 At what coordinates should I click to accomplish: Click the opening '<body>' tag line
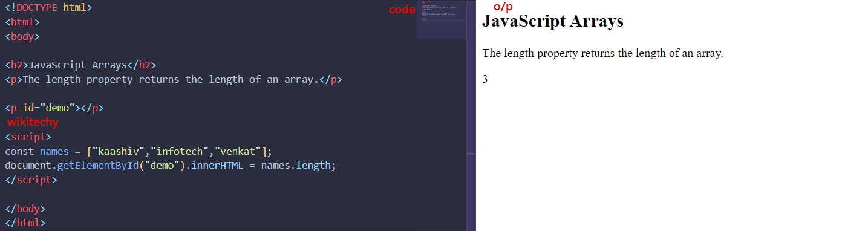[22, 36]
